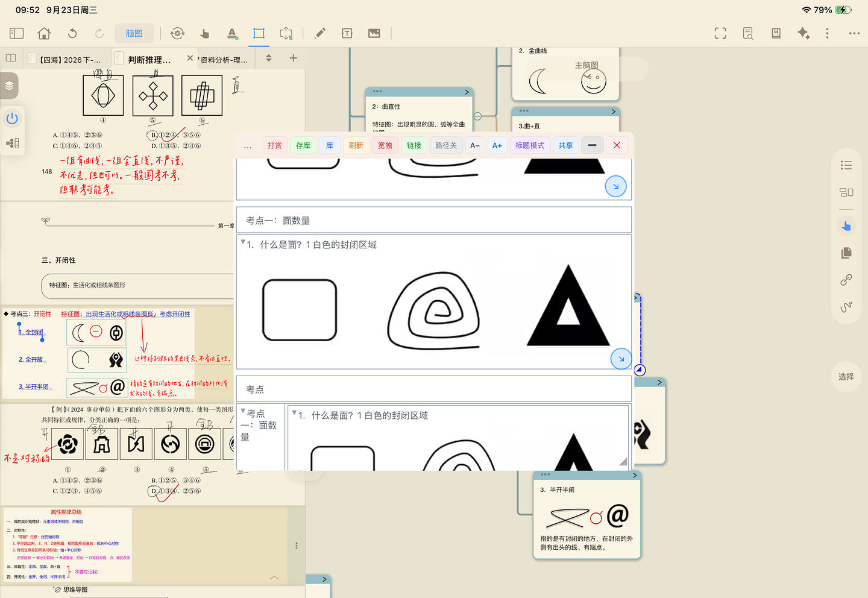Toggle the document sidebar panel icon
The width and height of the screenshot is (868, 598).
coord(17,33)
